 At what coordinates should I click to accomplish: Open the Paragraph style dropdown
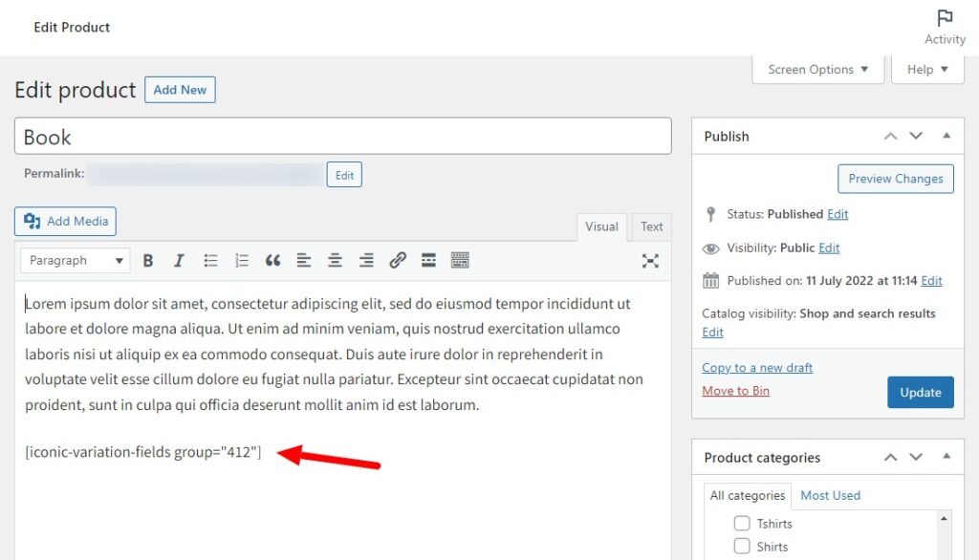click(75, 260)
